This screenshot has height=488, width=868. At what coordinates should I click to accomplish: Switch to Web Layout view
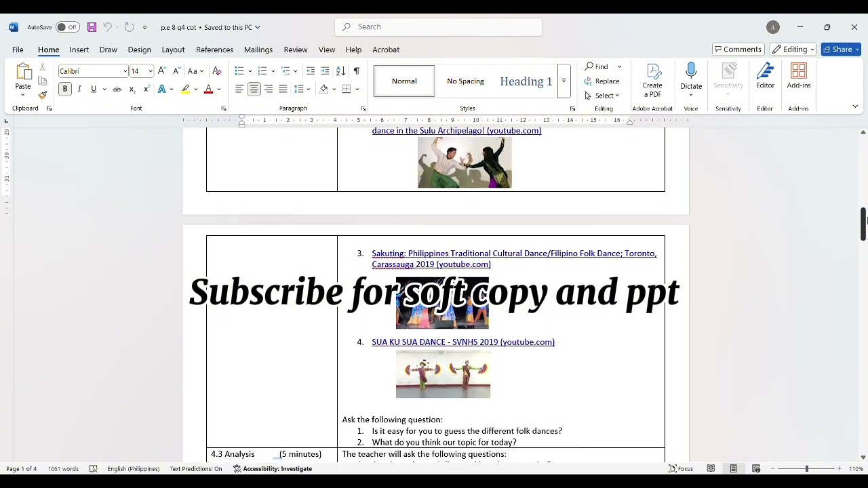pos(756,468)
